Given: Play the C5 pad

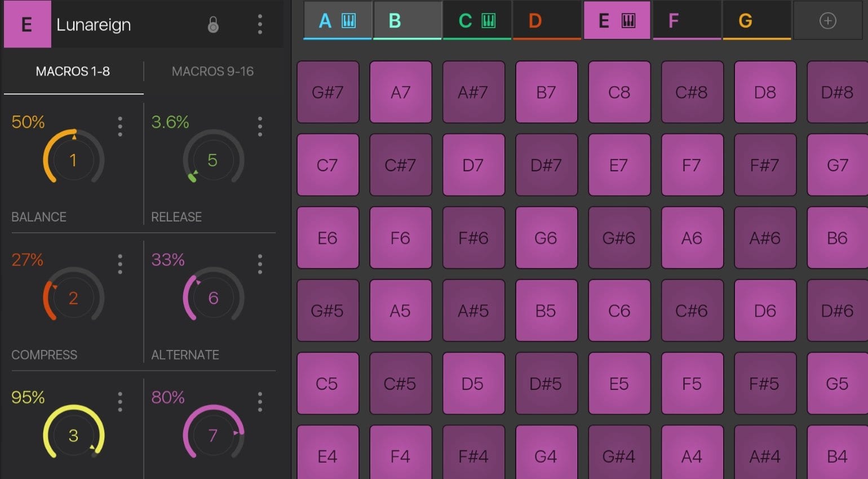Looking at the screenshot, I should pyautogui.click(x=328, y=383).
